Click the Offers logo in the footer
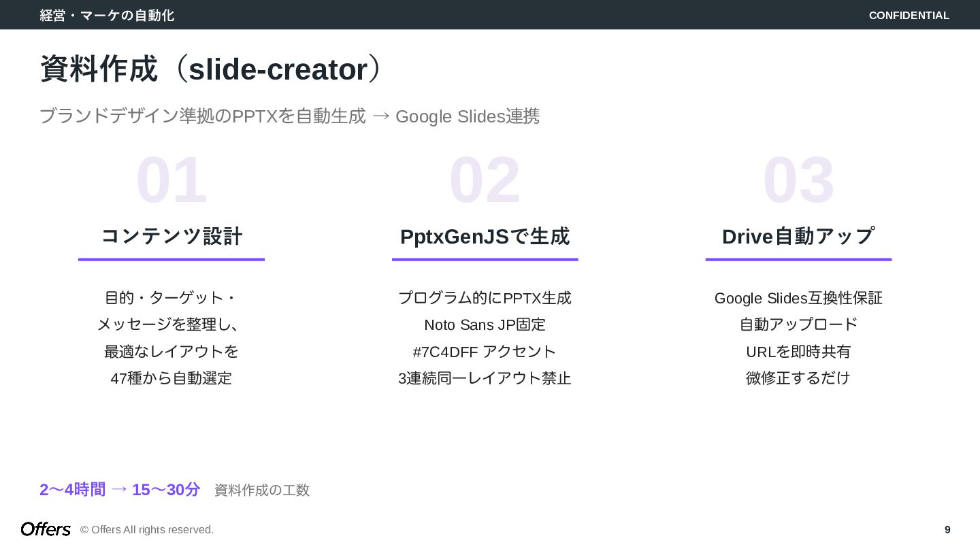This screenshot has height=551, width=980. click(x=46, y=529)
